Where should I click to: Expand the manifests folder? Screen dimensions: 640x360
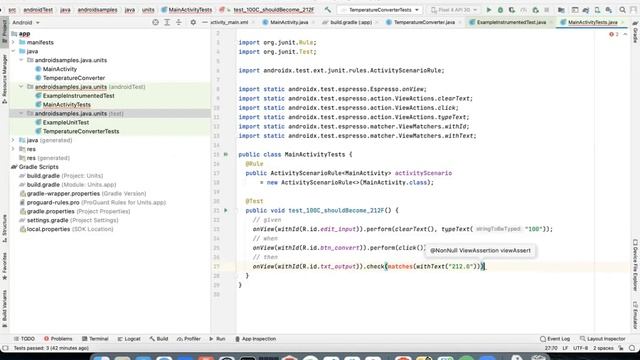pos(13,42)
